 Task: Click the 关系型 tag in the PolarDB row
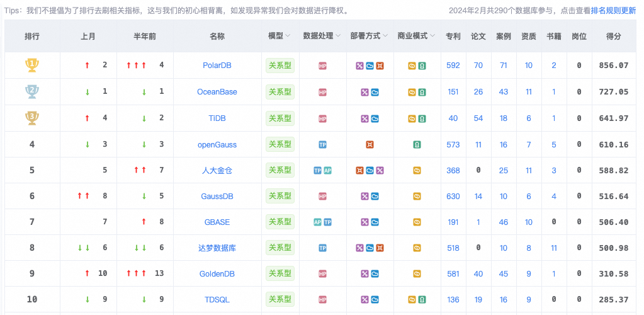[280, 65]
